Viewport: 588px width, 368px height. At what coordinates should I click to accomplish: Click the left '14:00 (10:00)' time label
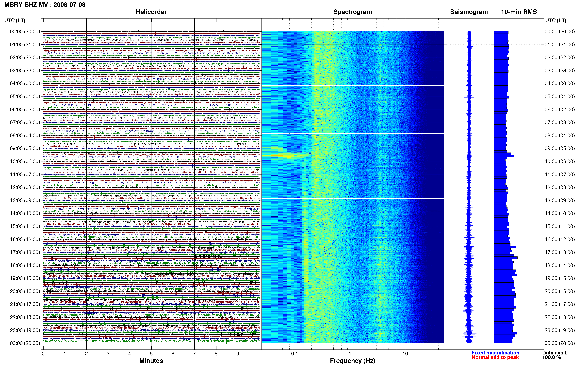coord(25,213)
